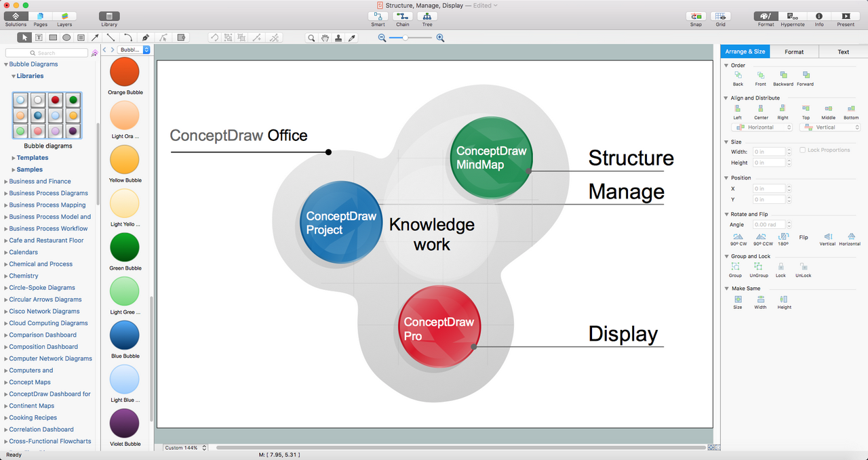Open the Layers panel

pyautogui.click(x=64, y=16)
